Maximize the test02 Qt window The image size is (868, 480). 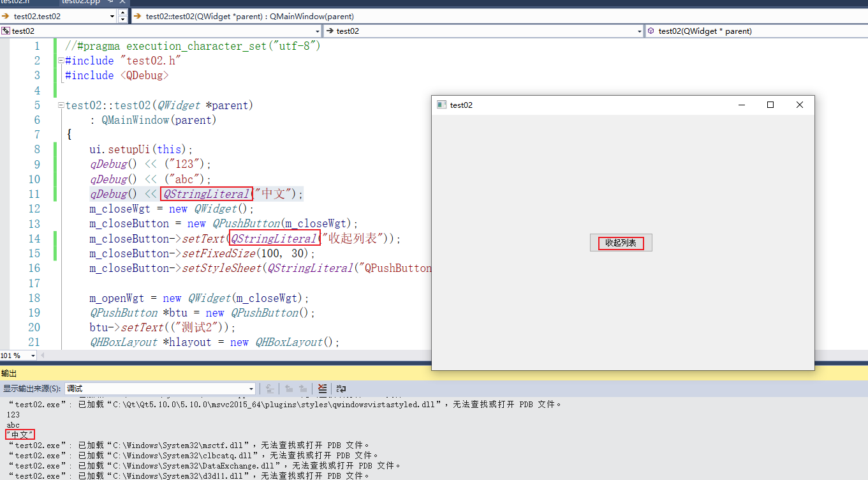(x=770, y=105)
